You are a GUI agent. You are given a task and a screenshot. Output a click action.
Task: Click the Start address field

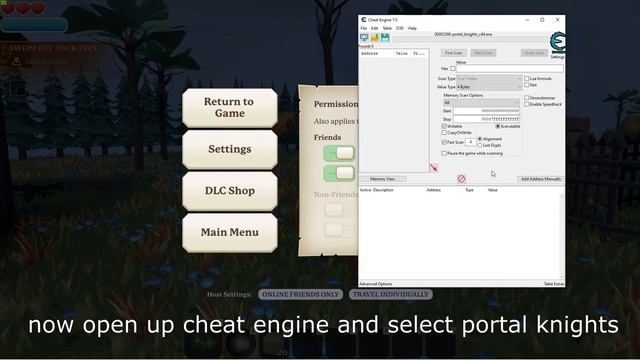point(487,111)
